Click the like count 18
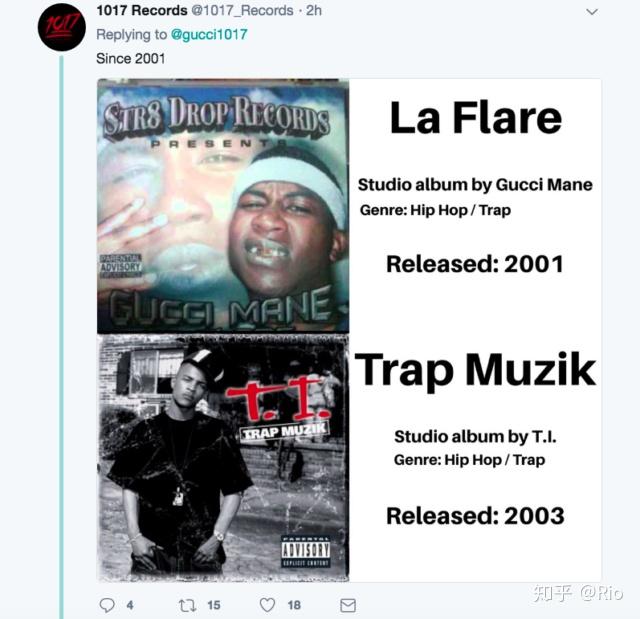Image resolution: width=640 pixels, height=619 pixels. [294, 605]
